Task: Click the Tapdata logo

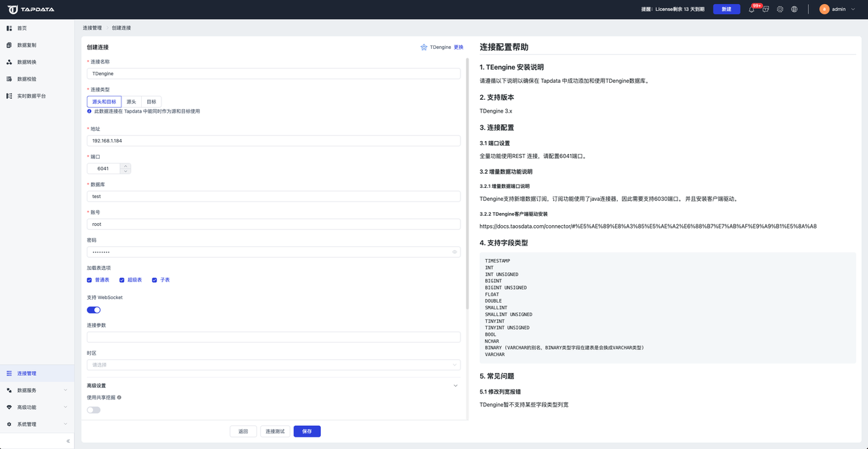Action: [x=31, y=9]
